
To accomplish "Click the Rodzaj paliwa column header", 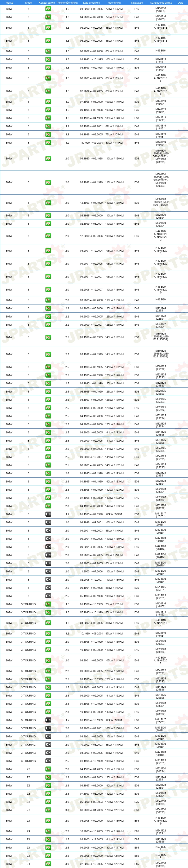I will coord(46,2).
